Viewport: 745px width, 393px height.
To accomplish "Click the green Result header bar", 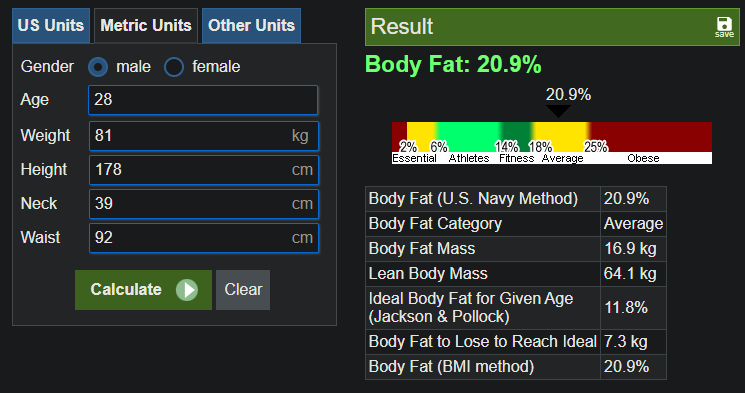I will (552, 27).
